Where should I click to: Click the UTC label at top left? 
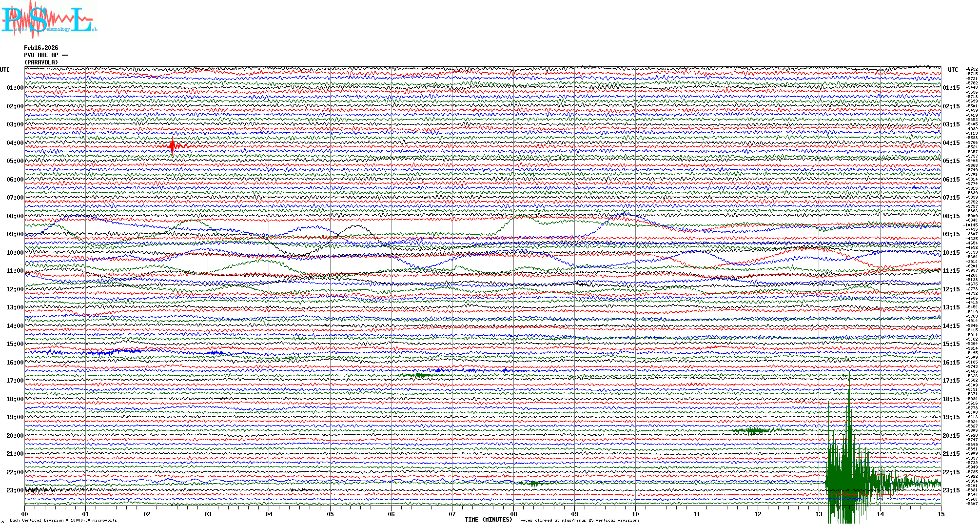coord(5,70)
